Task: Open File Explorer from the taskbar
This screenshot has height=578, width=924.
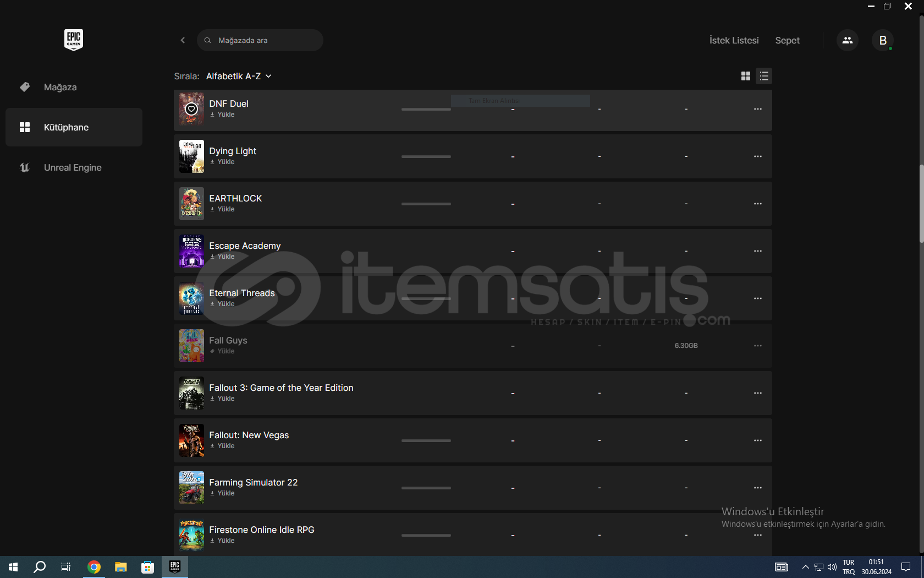Action: [120, 567]
